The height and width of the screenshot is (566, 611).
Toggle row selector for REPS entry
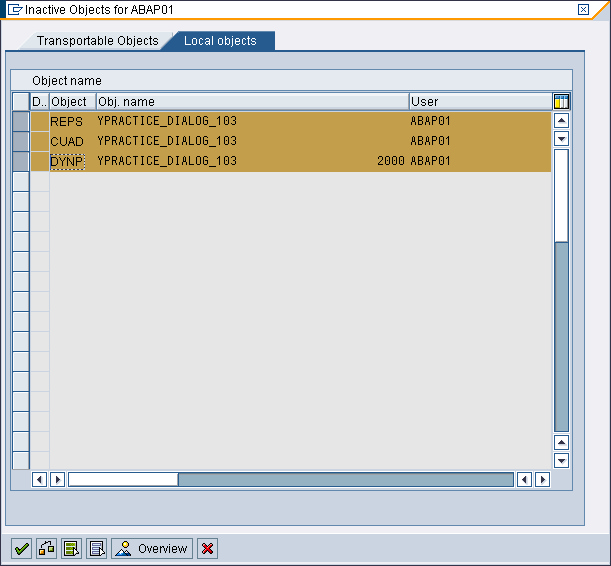[x=21, y=121]
